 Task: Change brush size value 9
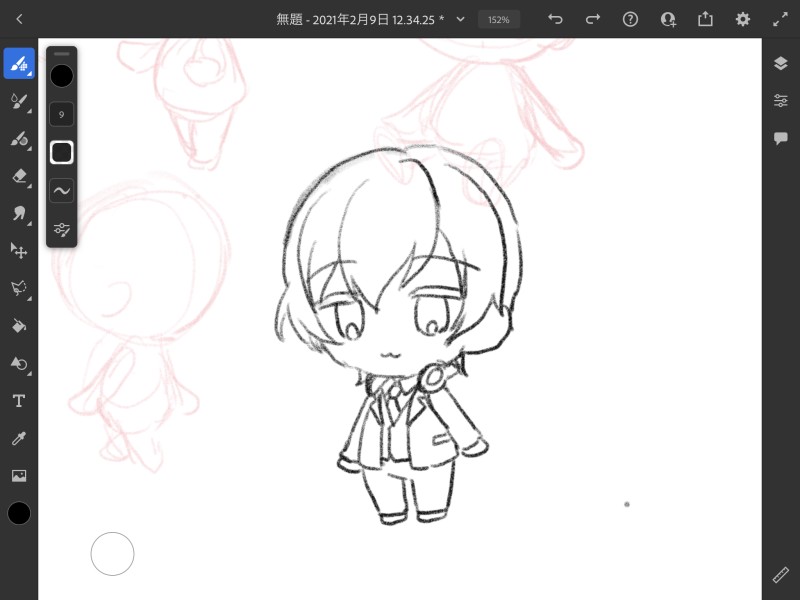(62, 114)
